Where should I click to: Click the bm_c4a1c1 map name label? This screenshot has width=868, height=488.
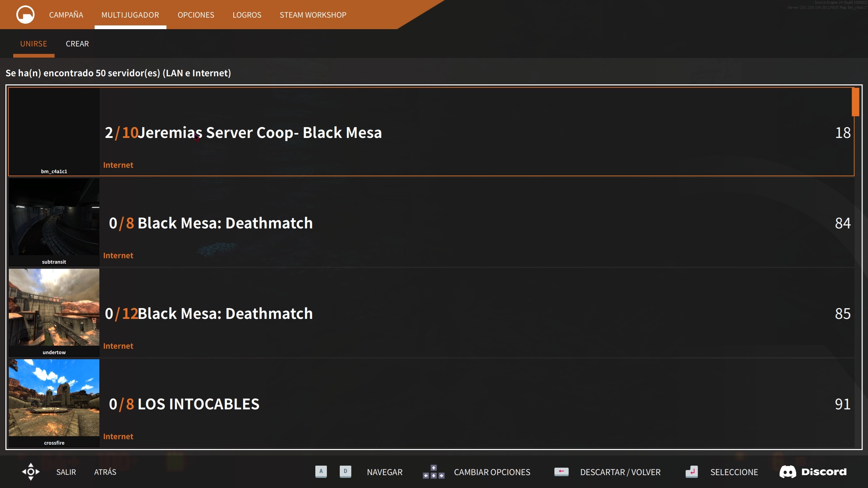[x=54, y=171]
